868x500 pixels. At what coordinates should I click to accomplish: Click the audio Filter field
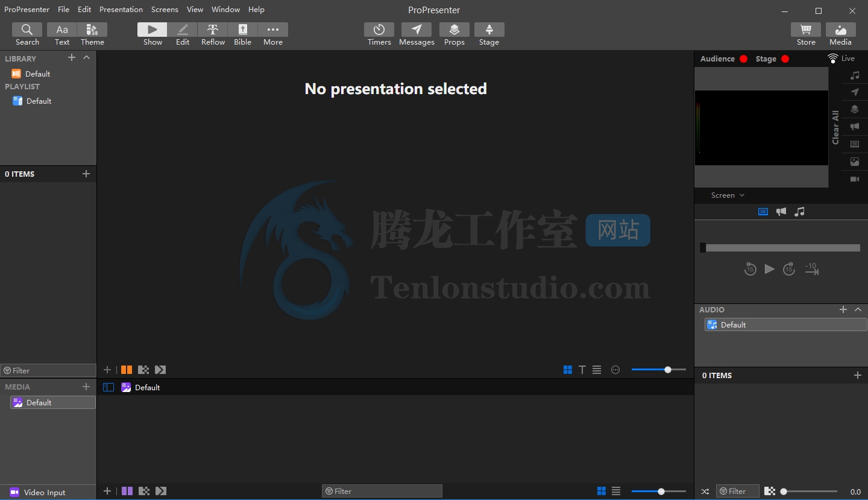pyautogui.click(x=737, y=492)
